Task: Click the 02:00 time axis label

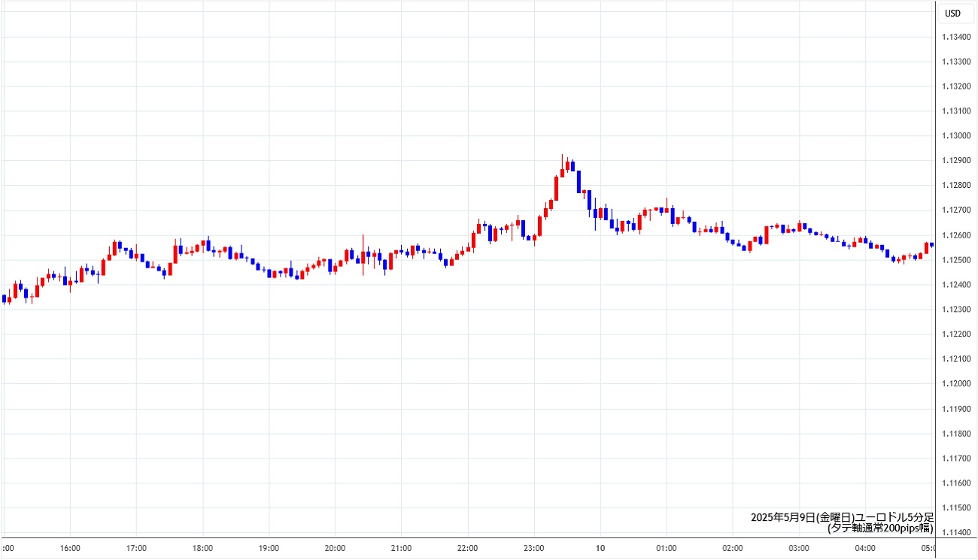Action: click(732, 549)
